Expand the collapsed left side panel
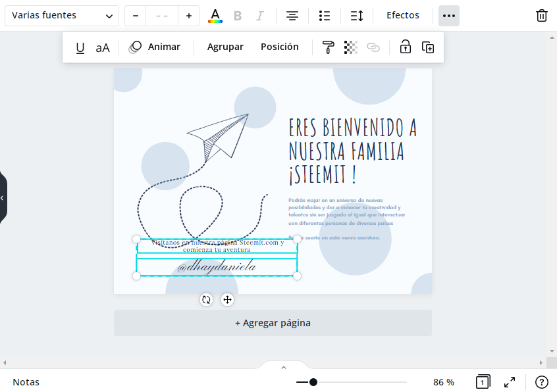The height and width of the screenshot is (392, 557). (x=3, y=197)
